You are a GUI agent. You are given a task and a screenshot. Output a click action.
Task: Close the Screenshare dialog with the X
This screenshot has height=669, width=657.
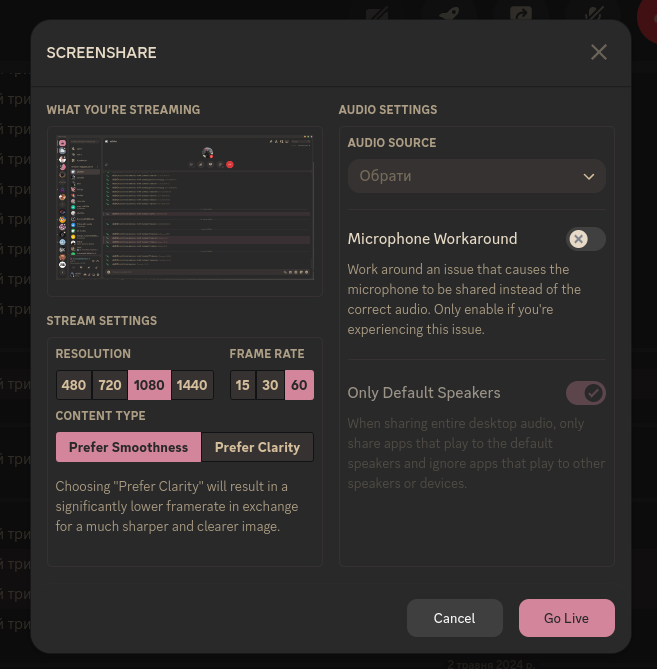[x=599, y=52]
